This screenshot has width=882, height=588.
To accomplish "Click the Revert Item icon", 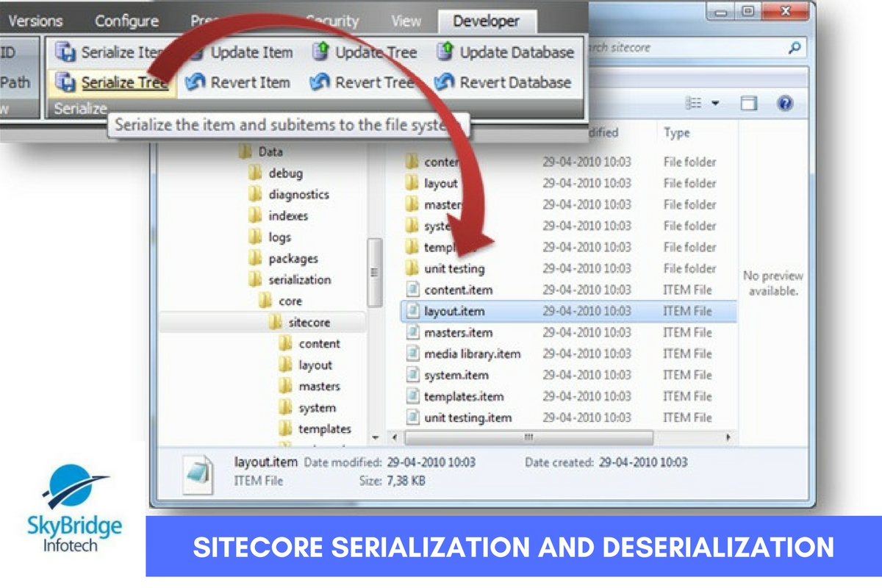I will click(195, 83).
